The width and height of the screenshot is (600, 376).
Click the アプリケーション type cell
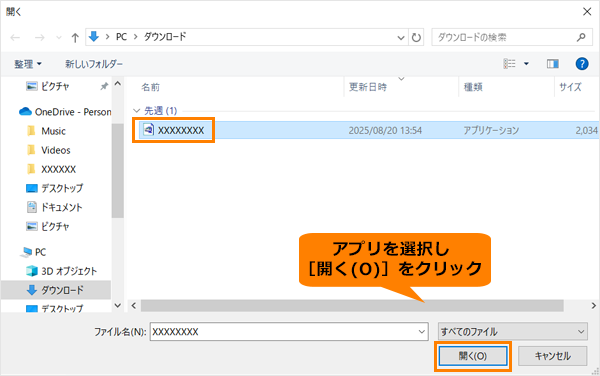(491, 130)
